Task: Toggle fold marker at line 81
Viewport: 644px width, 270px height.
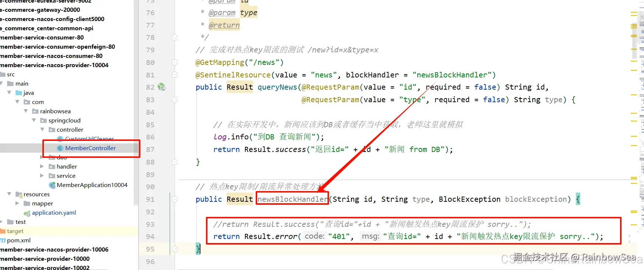Action: click(x=175, y=75)
